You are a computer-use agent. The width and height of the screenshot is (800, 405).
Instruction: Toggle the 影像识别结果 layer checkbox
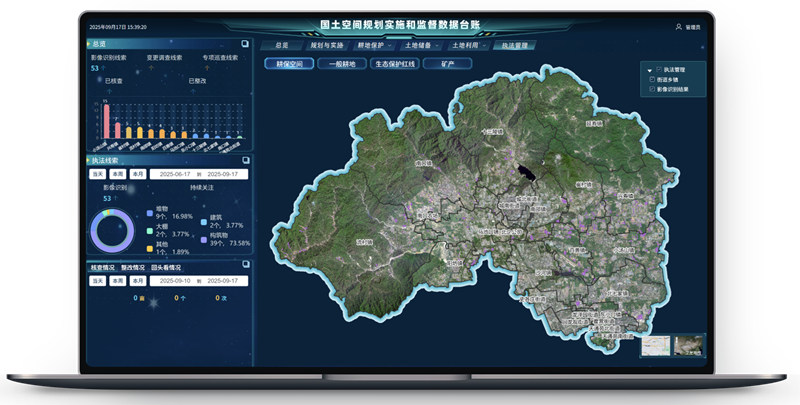click(x=653, y=89)
